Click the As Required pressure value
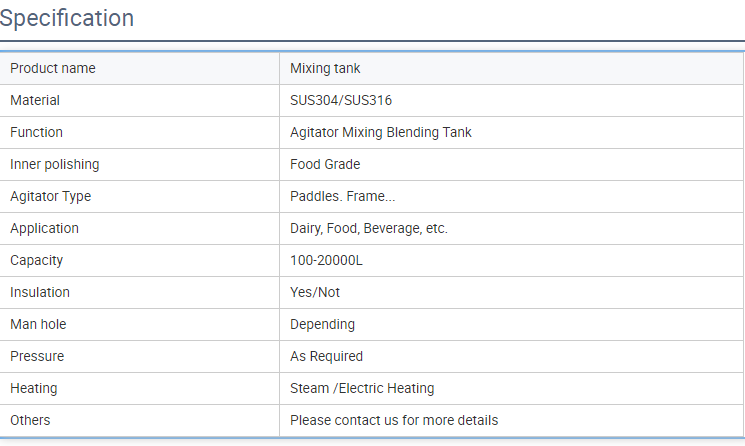745x446 pixels. pos(326,356)
